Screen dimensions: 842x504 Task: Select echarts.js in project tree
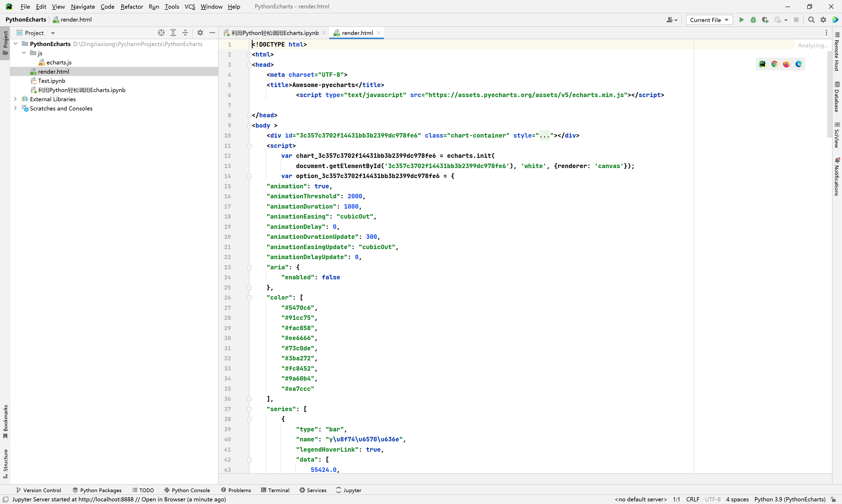[x=59, y=62]
